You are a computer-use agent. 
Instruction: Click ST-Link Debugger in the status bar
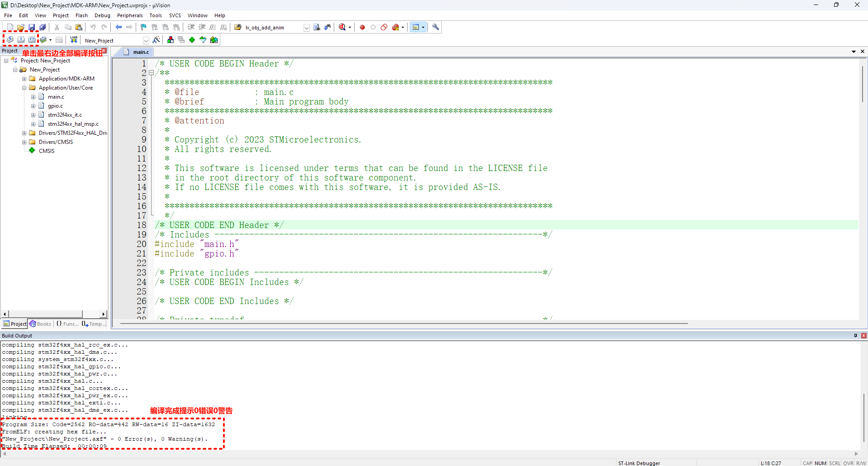(x=639, y=463)
